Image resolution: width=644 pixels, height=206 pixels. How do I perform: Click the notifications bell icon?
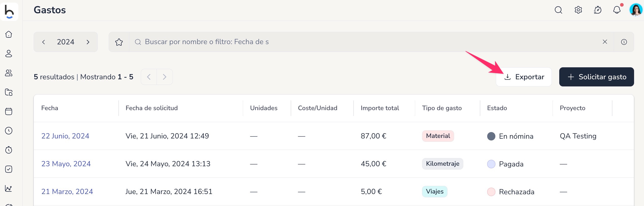point(617,10)
